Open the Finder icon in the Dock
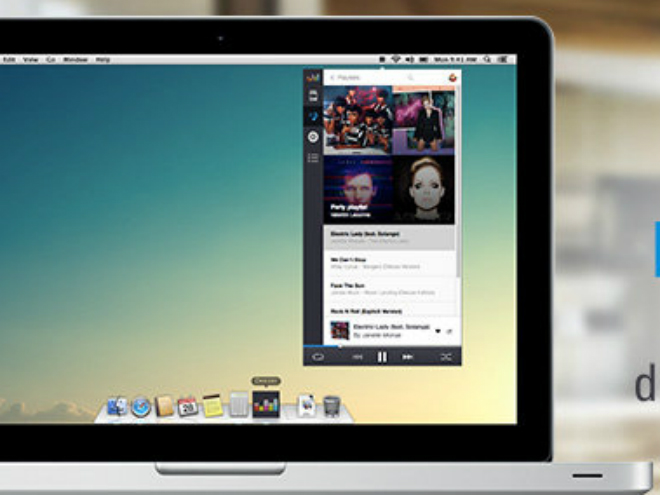 (117, 406)
